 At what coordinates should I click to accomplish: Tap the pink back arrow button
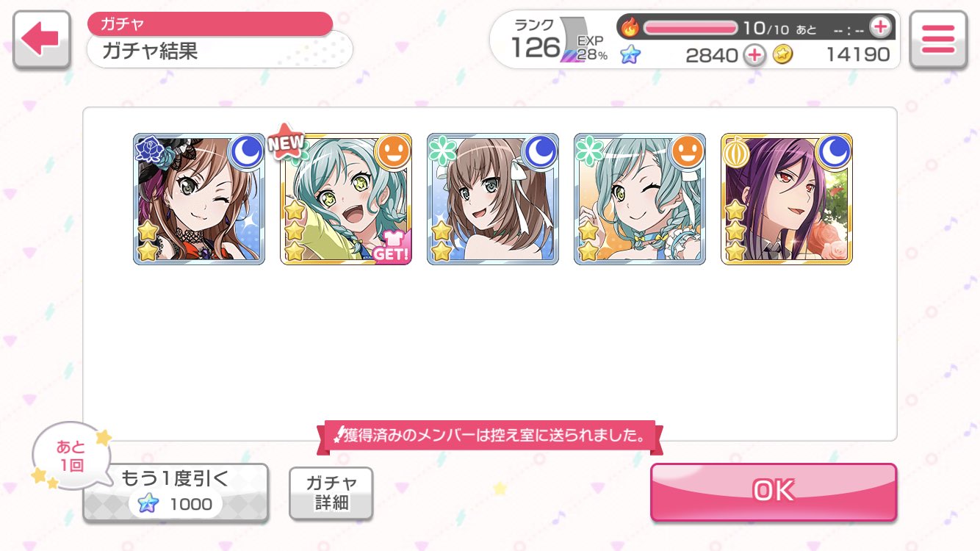(x=42, y=40)
